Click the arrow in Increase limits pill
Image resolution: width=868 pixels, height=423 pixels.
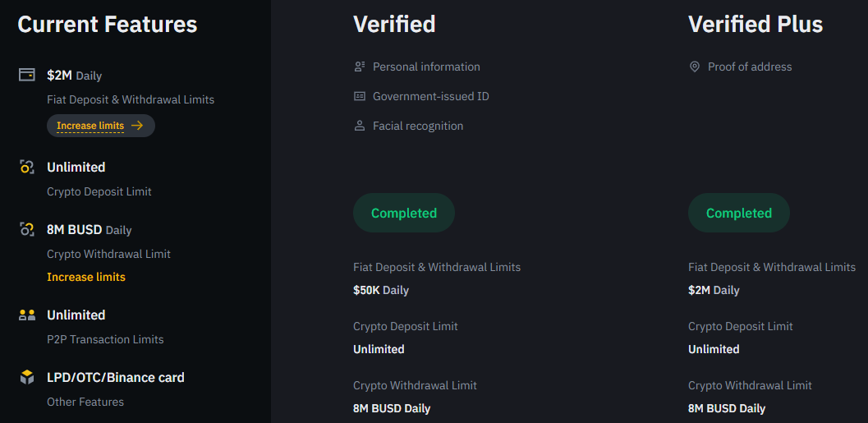pyautogui.click(x=137, y=126)
